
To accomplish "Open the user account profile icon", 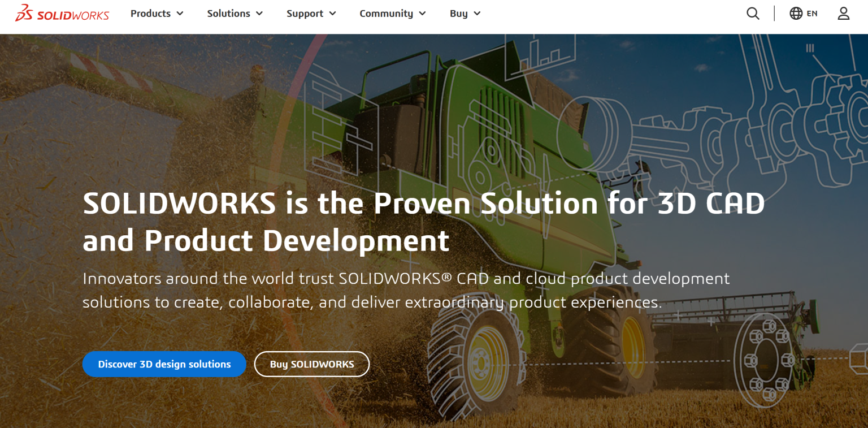I will tap(843, 14).
